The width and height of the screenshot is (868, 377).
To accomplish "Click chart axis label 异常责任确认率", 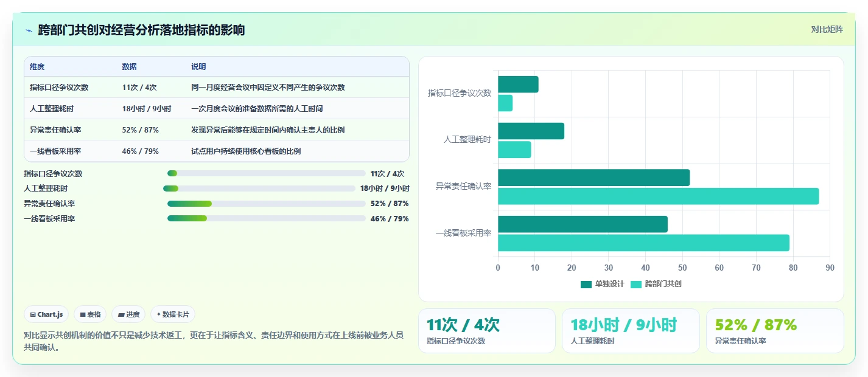I will (x=464, y=187).
